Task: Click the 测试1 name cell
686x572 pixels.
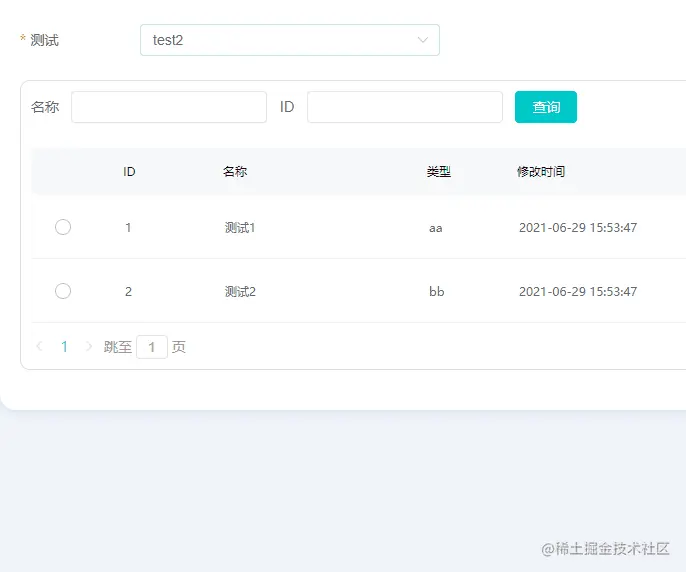Action: pos(240,228)
